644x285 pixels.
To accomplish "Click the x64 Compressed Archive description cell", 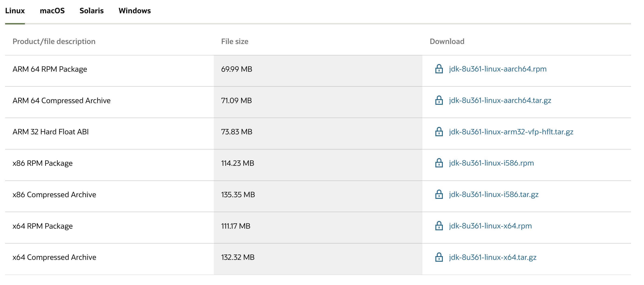I will tap(54, 257).
